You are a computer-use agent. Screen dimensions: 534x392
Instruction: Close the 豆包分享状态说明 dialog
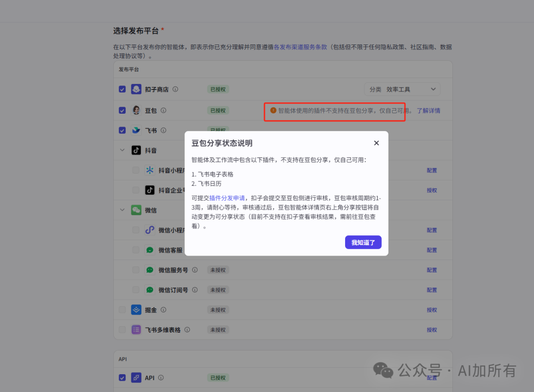tap(376, 143)
